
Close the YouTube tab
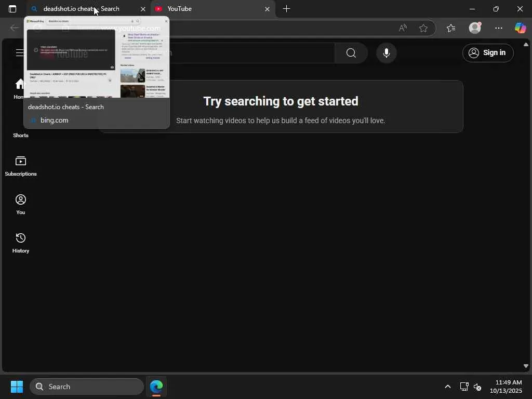click(267, 9)
